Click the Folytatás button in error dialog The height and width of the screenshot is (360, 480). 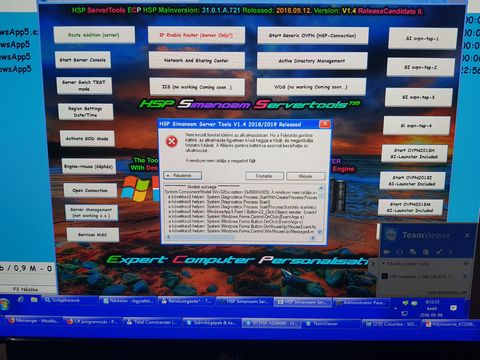coord(264,176)
